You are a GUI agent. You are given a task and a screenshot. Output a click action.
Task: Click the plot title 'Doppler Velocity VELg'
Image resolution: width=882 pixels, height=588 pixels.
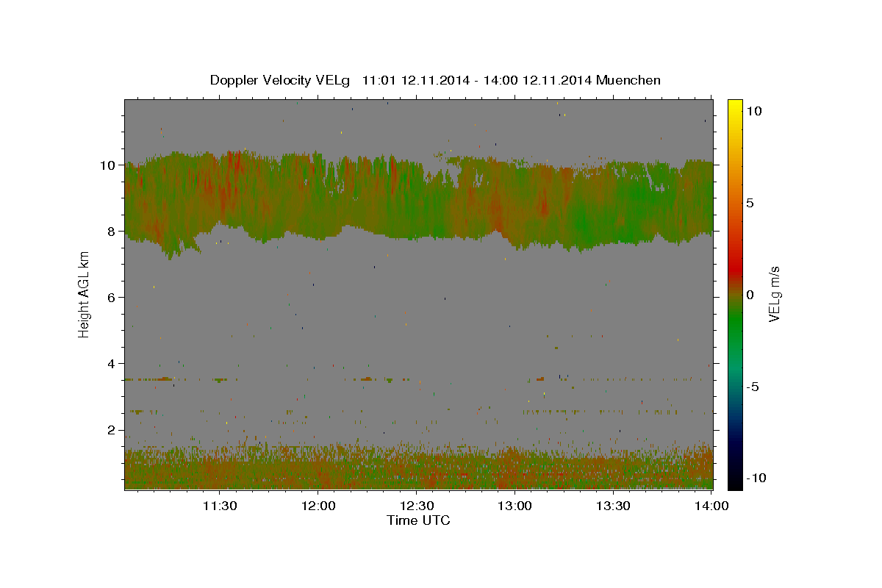(282, 80)
